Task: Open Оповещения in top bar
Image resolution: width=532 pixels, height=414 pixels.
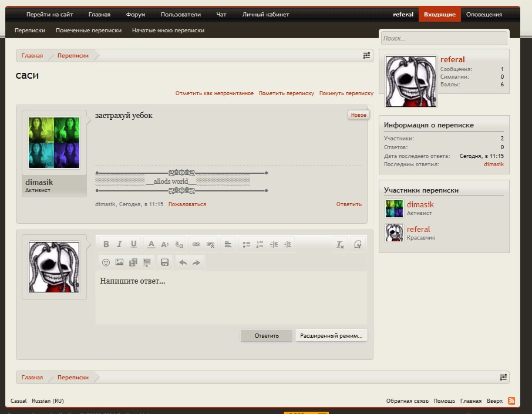Action: tap(484, 14)
